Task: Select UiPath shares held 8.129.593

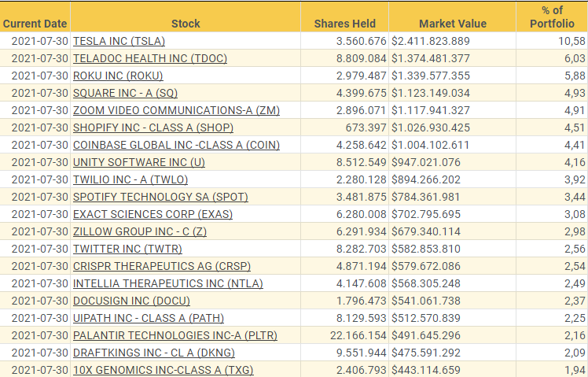Action: pyautogui.click(x=361, y=317)
